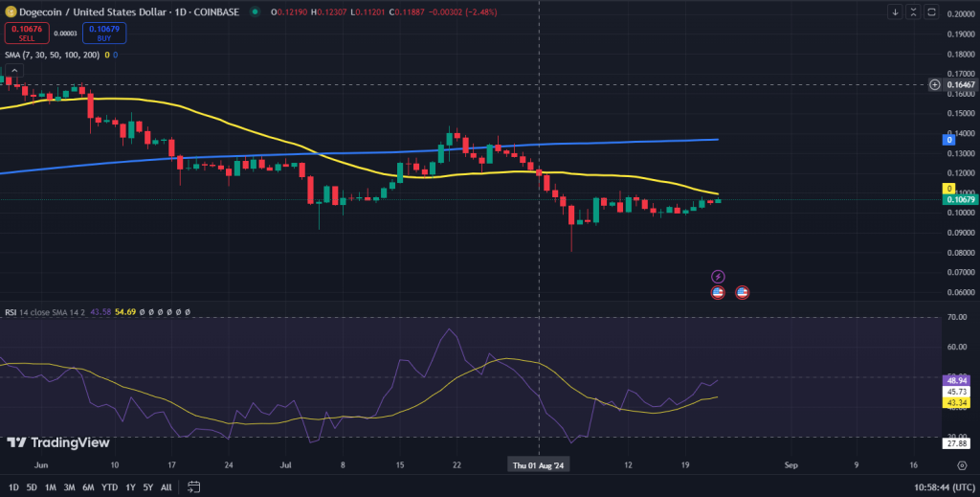
Task: Click the Jun label on time axis
Action: 40,465
